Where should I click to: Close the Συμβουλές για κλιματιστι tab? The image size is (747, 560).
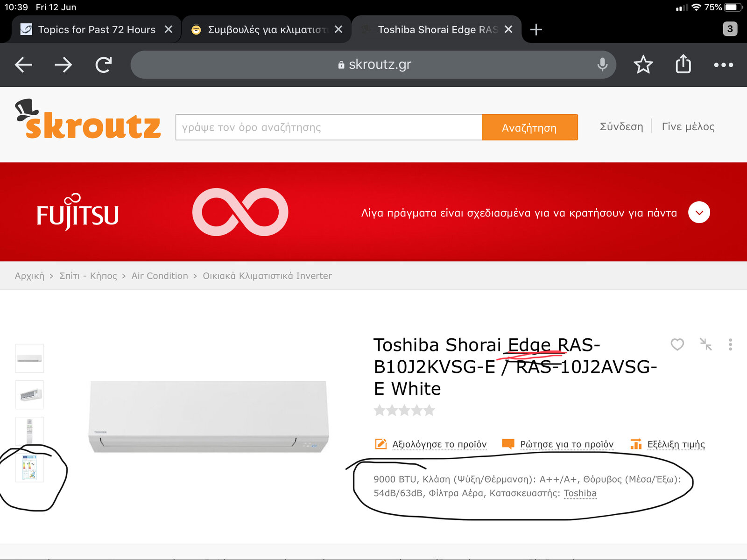click(x=338, y=29)
